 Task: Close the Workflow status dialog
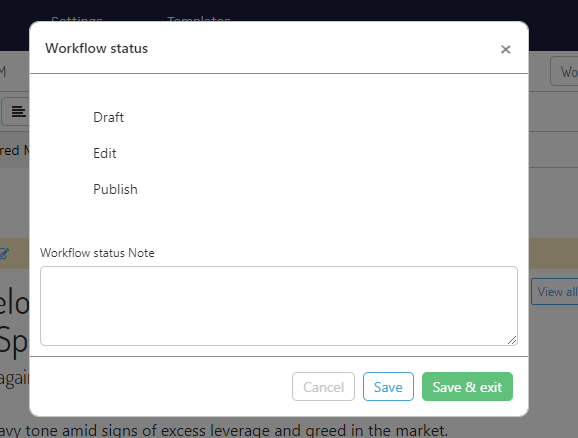pyautogui.click(x=505, y=49)
